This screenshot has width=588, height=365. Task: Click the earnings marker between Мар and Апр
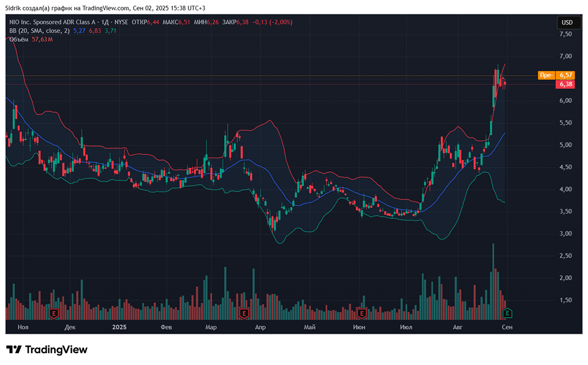[x=243, y=313]
